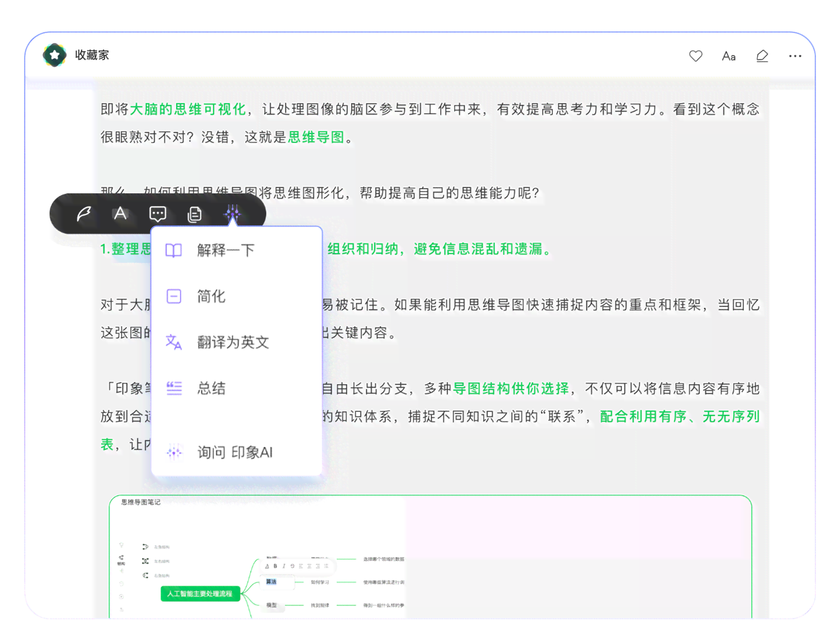Choose 解释一下 from the AI menu
Image resolution: width=840 pixels, height=642 pixels.
(236, 250)
